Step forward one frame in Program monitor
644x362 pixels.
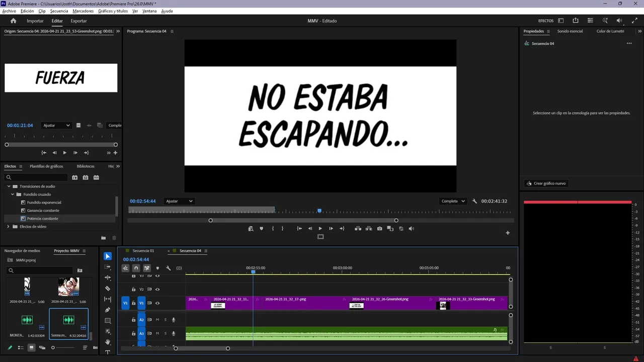click(331, 229)
